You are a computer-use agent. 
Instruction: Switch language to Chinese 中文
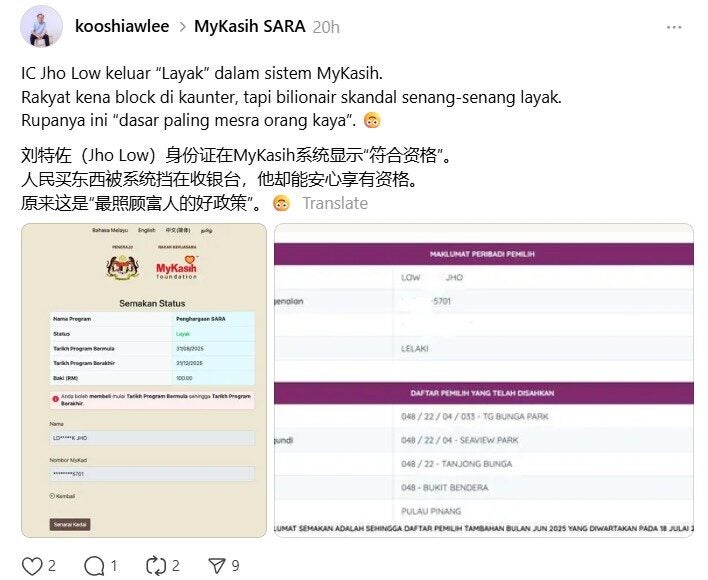pos(177,230)
